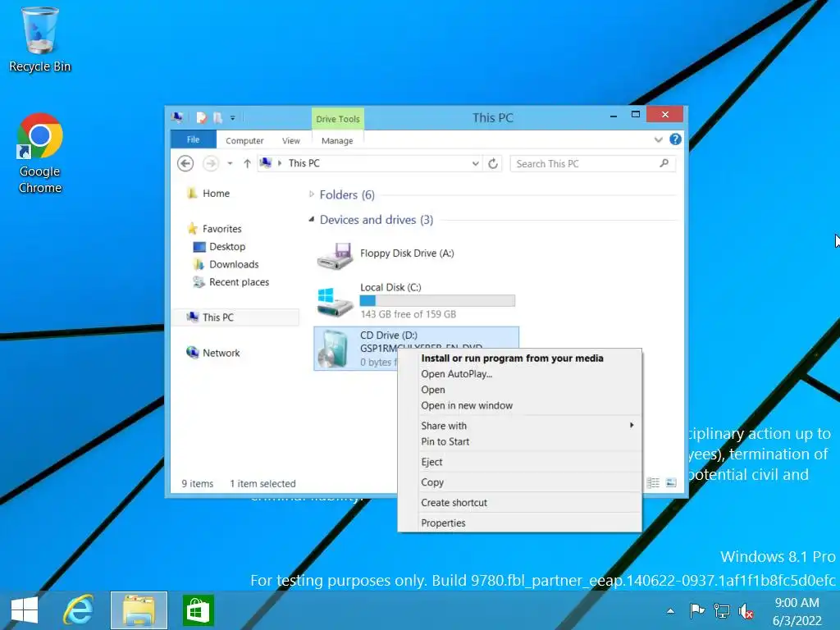Show hidden tray icons arrow
Screen dimensions: 840x630
coord(670,610)
